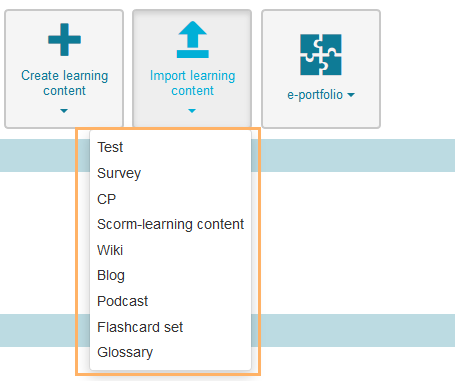Screen dimensions: 455x381
Task: Expand the Create learning content caret
Action: (x=64, y=111)
